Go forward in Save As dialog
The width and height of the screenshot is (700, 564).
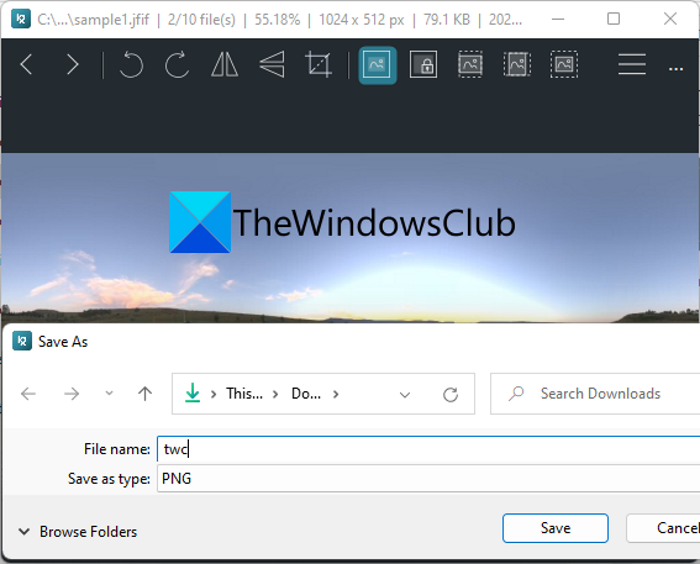[x=71, y=394]
